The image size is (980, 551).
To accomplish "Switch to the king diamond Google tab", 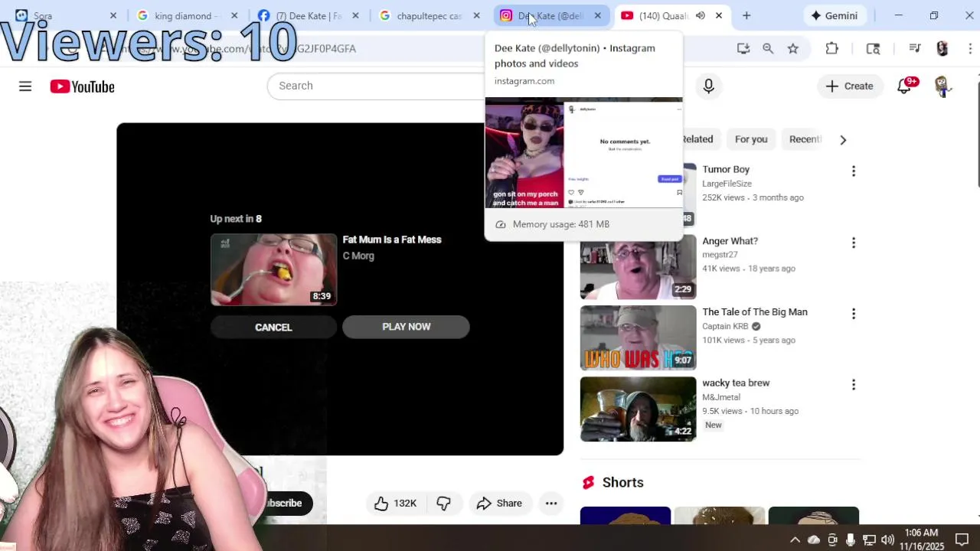I will pyautogui.click(x=188, y=15).
